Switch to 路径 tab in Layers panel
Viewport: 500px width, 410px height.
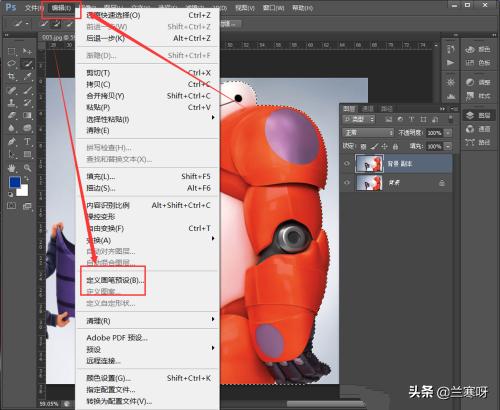coord(386,109)
